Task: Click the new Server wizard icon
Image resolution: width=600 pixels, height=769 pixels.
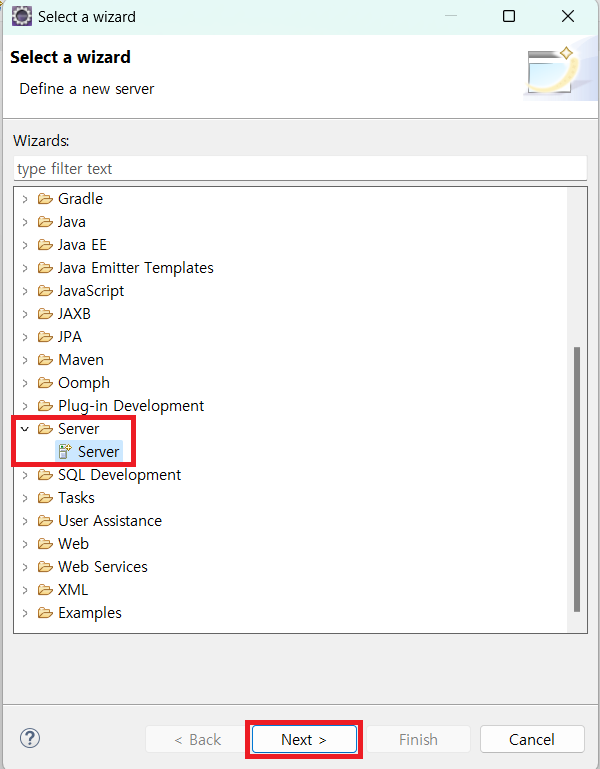Action: (x=65, y=452)
